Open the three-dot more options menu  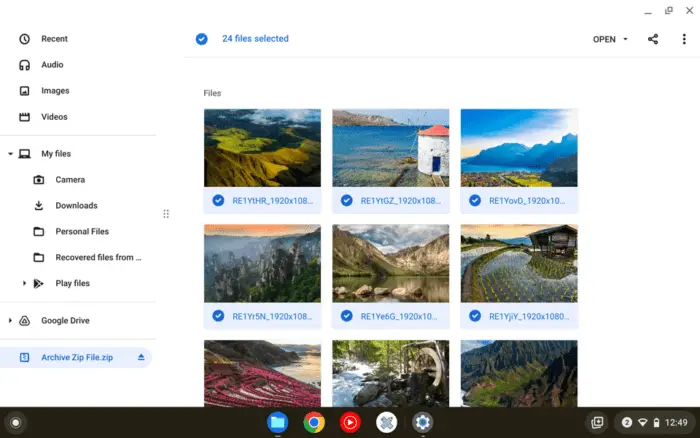click(684, 39)
